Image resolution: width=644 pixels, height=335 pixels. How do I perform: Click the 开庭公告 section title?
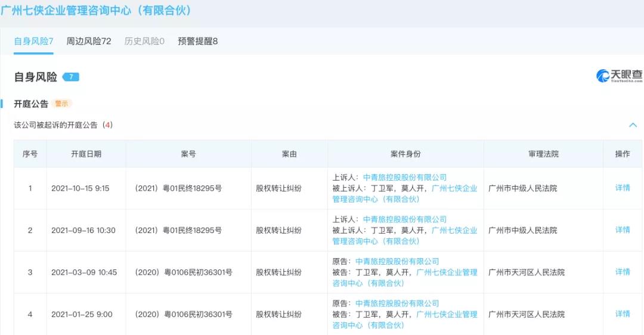(31, 104)
